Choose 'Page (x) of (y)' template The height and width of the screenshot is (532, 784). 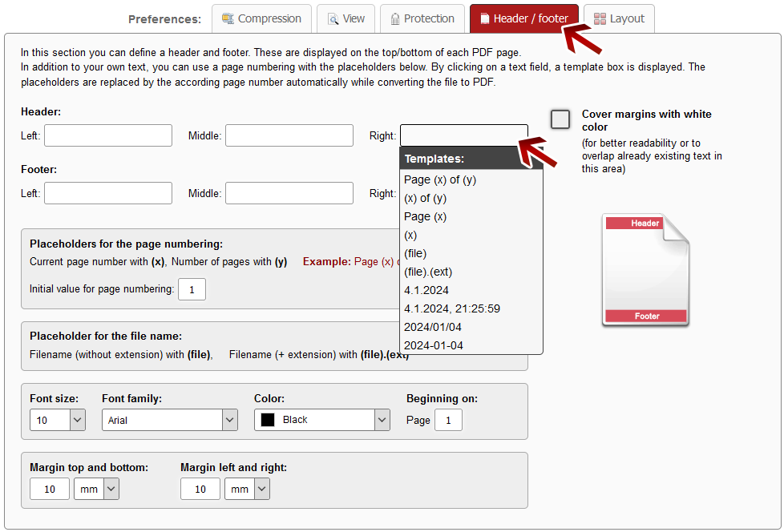(440, 179)
